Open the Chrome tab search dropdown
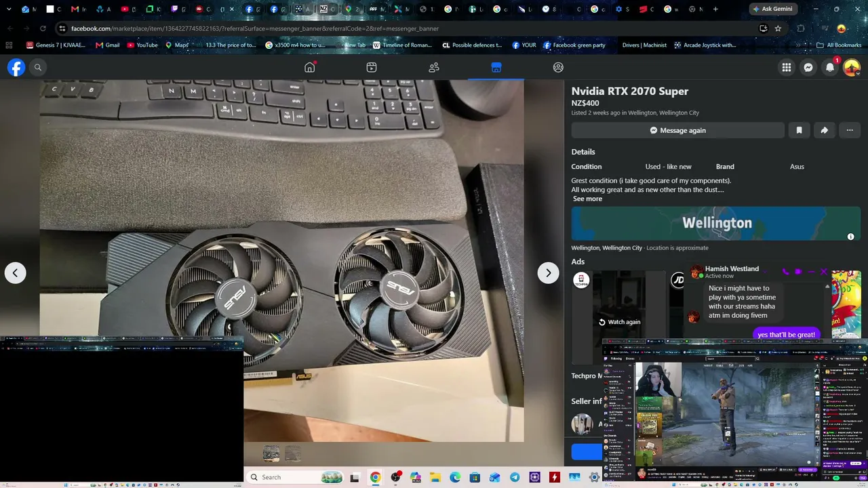 click(x=9, y=9)
